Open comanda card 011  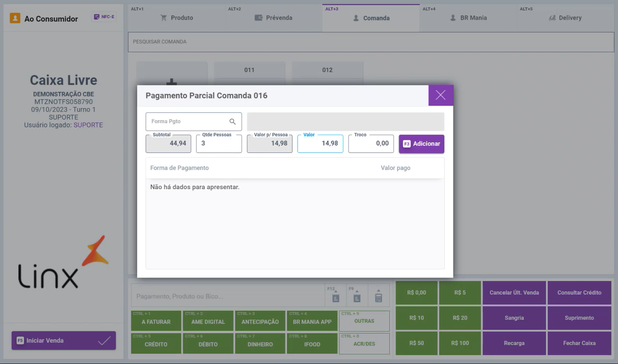pyautogui.click(x=250, y=73)
